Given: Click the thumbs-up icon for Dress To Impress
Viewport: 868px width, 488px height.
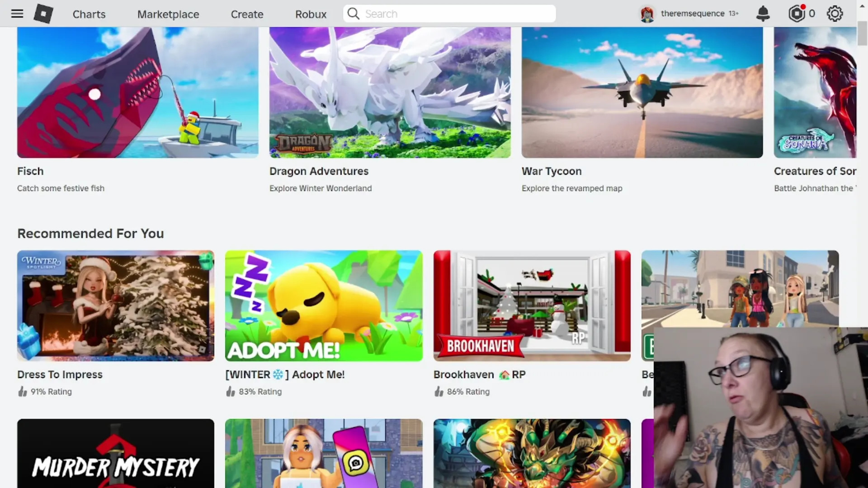Looking at the screenshot, I should click(22, 391).
